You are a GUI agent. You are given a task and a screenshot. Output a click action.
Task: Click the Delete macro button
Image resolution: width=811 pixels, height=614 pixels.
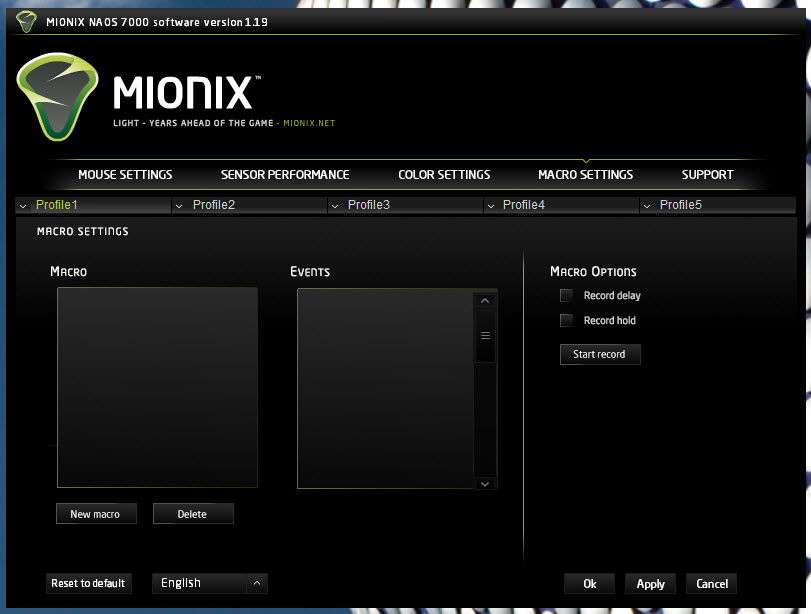193,514
